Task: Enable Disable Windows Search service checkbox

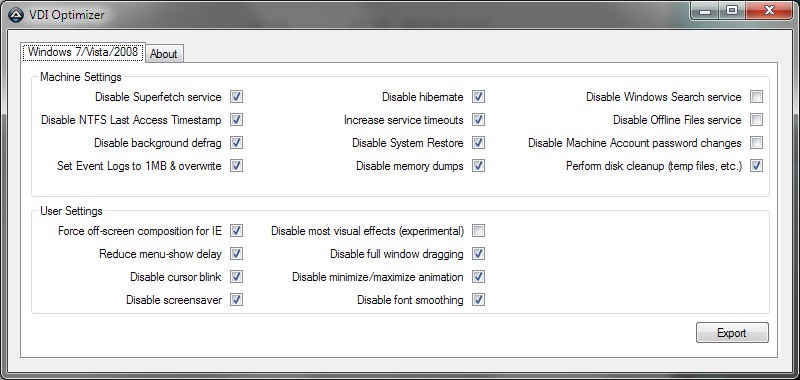Action: click(x=756, y=96)
